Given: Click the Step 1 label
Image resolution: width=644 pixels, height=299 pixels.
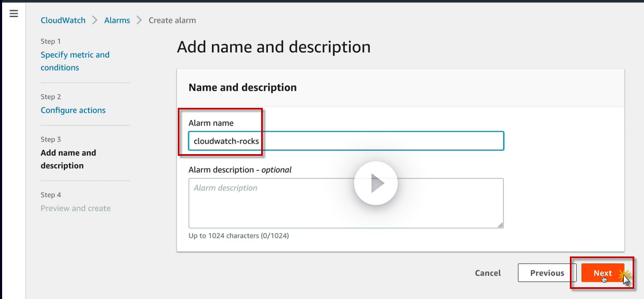Looking at the screenshot, I should [x=51, y=41].
